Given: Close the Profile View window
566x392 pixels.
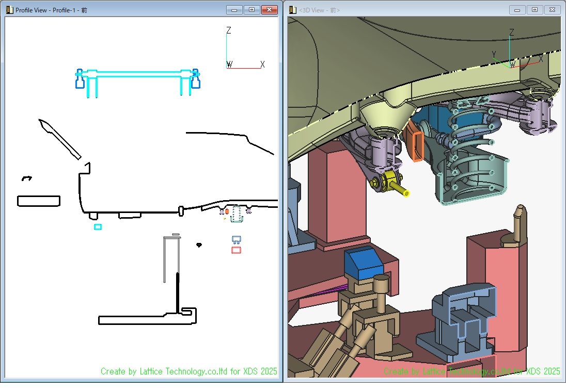Looking at the screenshot, I should pos(269,10).
